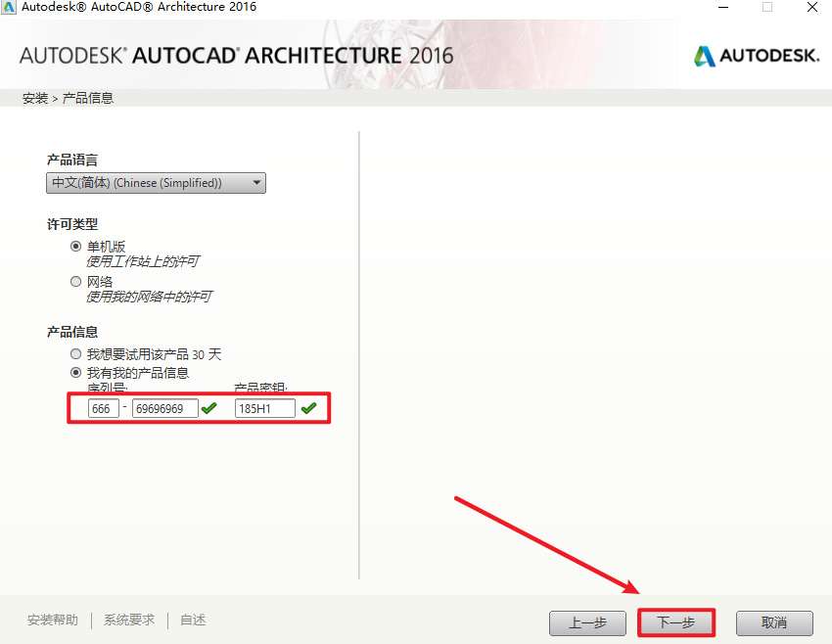This screenshot has width=832, height=644.
Task: Choose 我有我的产品信息 option
Action: point(76,373)
